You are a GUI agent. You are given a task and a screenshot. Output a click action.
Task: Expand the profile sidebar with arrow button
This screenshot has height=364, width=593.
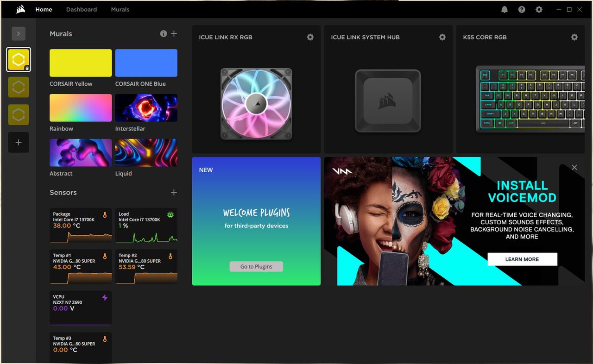19,34
